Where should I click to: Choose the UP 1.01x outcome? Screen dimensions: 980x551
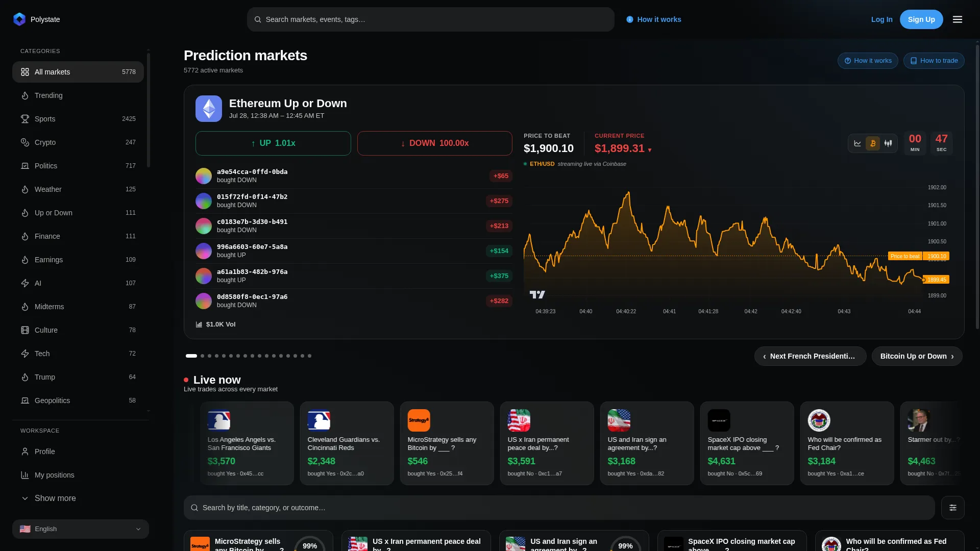[x=273, y=143]
